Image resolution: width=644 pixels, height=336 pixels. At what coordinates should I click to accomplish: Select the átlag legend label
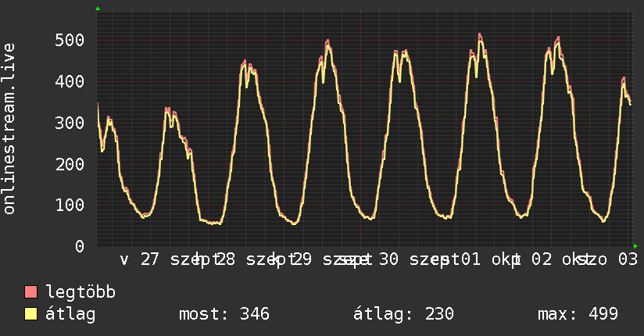click(x=70, y=314)
